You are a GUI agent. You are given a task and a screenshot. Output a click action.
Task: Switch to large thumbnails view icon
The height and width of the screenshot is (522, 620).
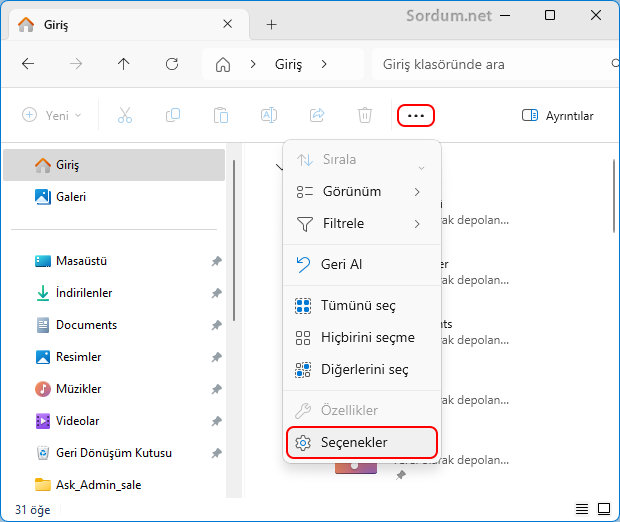pyautogui.click(x=604, y=509)
